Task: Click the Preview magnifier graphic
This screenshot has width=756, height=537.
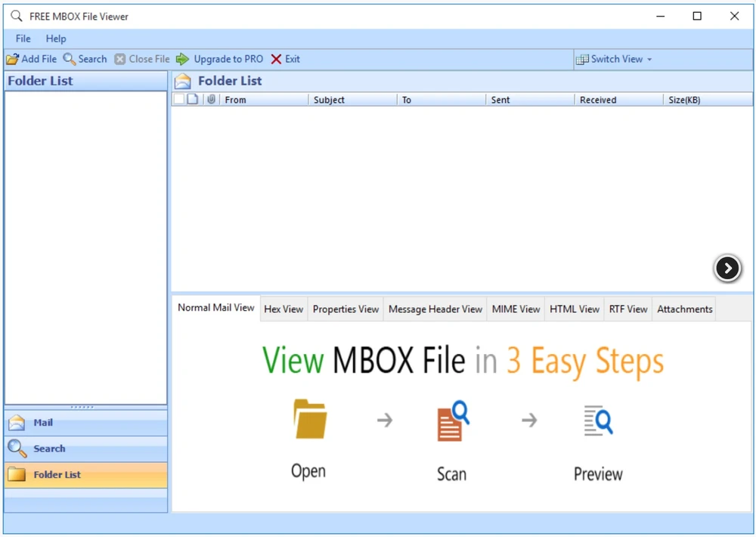Action: 598,421
